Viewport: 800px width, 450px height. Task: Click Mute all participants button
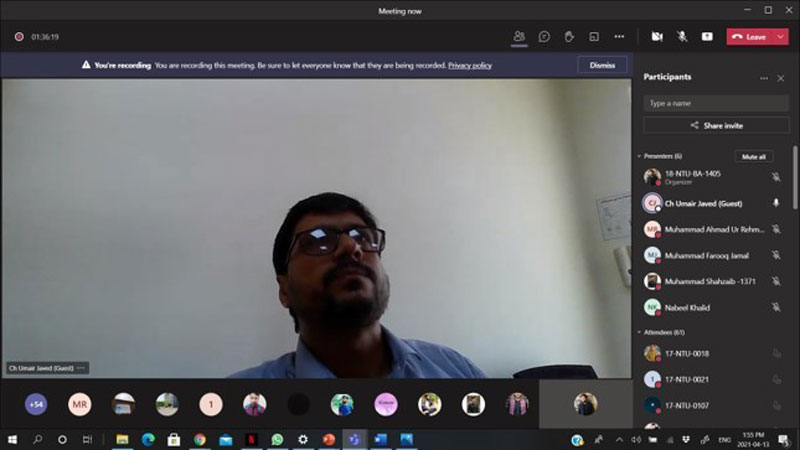point(754,156)
